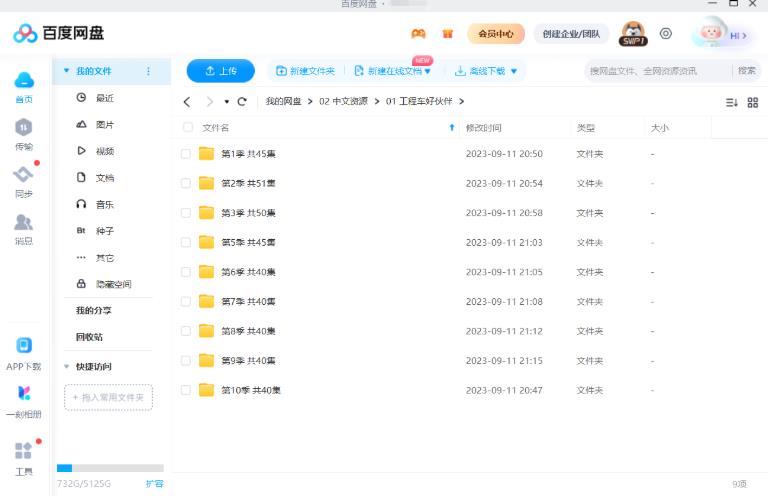
Task: Click 新建文件夹 button
Action: pyautogui.click(x=306, y=71)
